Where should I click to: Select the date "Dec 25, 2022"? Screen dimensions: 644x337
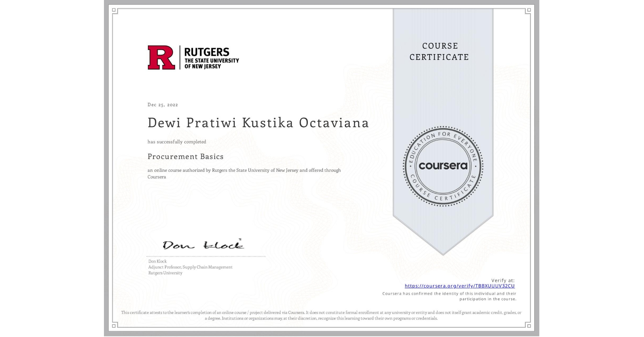tap(162, 105)
